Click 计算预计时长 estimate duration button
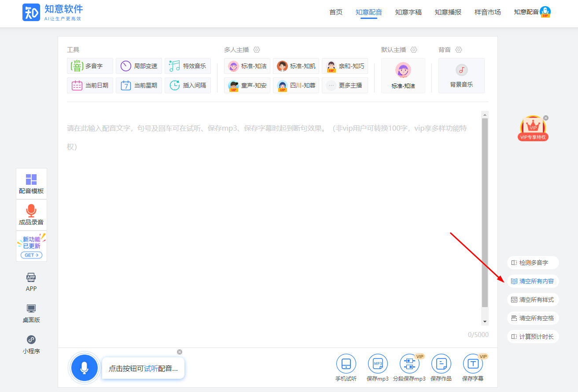Screen dimensions: 578x392 (533, 337)
